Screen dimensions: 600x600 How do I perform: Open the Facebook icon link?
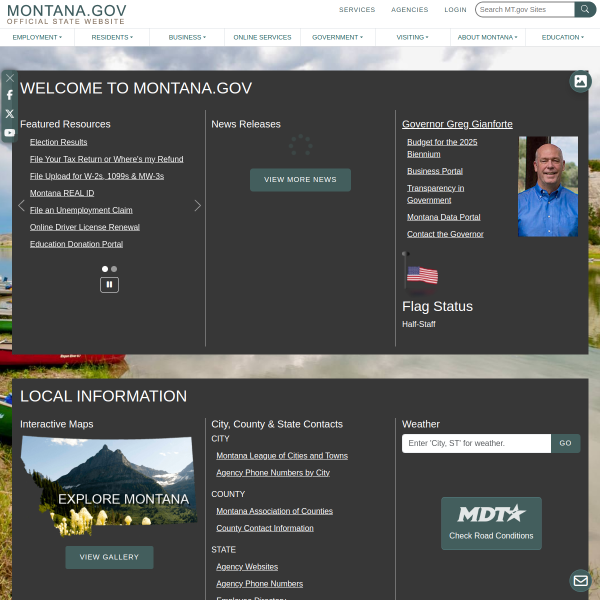[10, 95]
